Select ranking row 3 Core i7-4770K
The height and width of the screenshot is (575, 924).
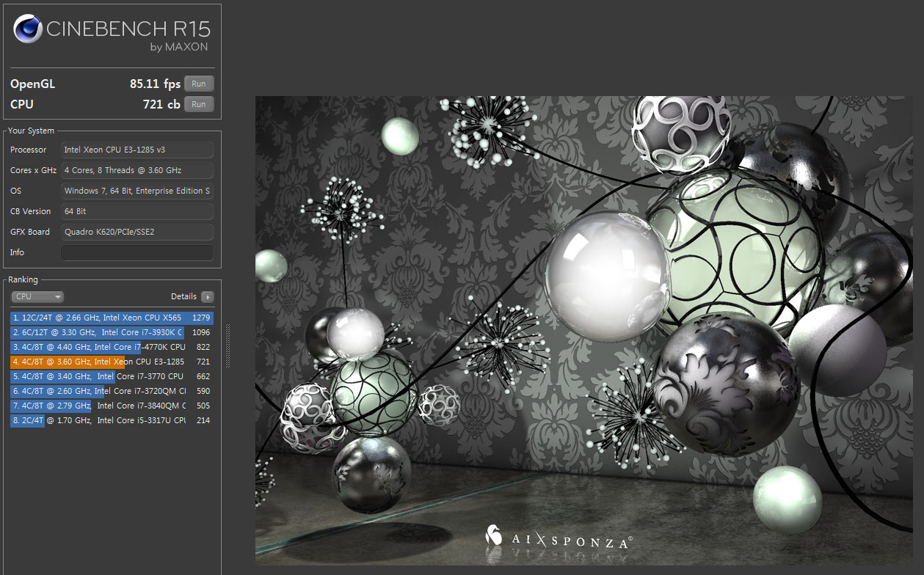pyautogui.click(x=112, y=347)
